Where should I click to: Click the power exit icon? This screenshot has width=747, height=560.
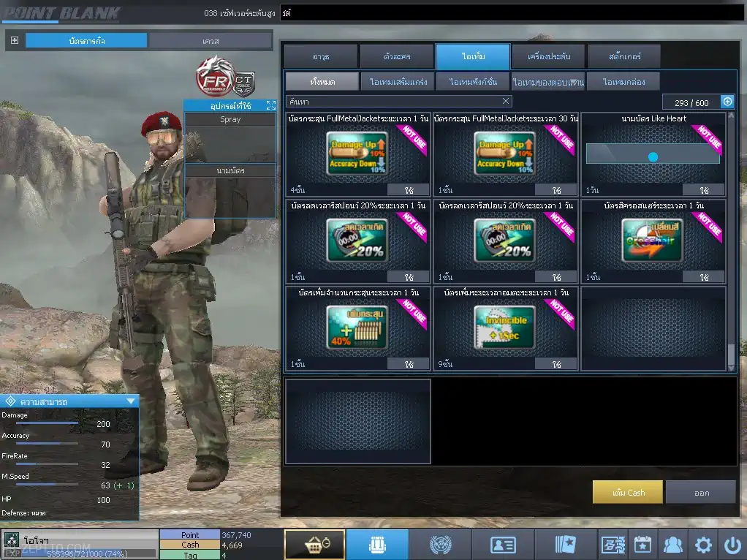pos(732,545)
